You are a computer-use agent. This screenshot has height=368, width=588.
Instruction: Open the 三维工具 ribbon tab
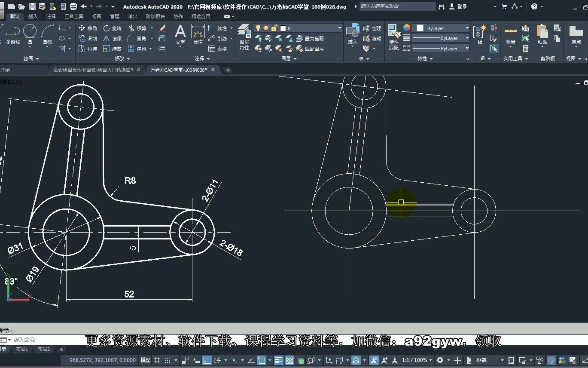[74, 16]
